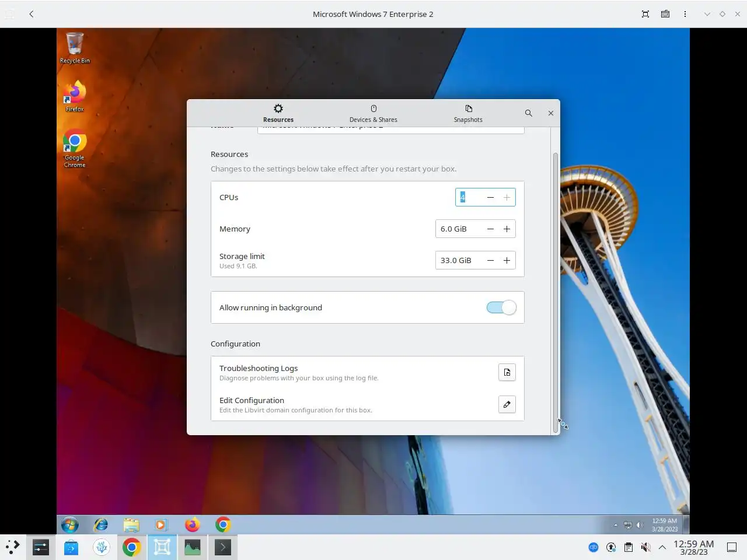Close the box properties dialog
The height and width of the screenshot is (560, 747).
tap(550, 113)
